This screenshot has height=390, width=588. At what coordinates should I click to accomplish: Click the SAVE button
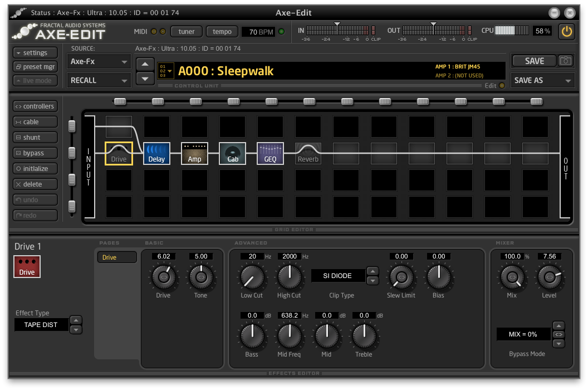coord(535,61)
